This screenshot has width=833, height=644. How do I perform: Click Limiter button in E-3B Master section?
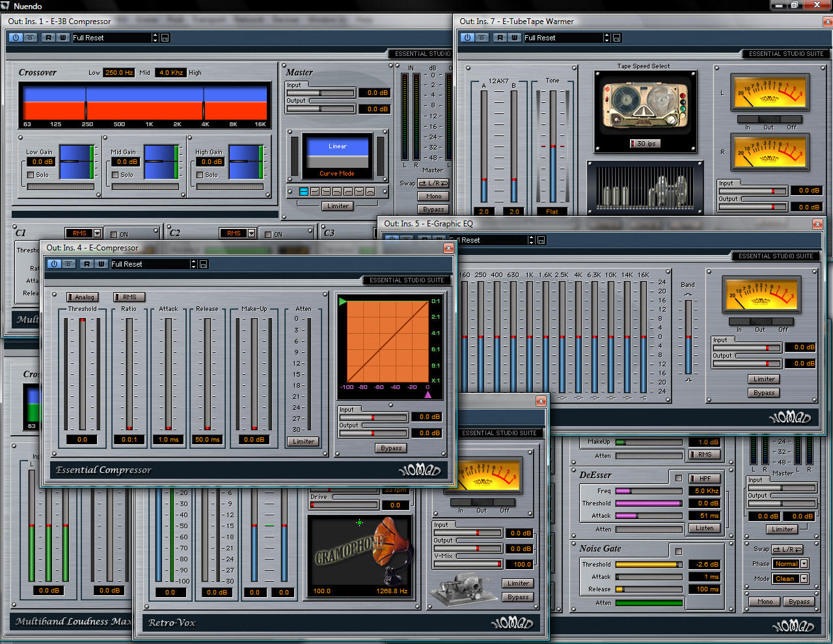click(x=338, y=206)
